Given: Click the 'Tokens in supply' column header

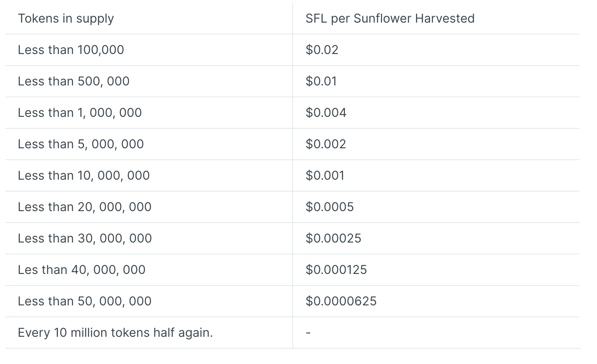Looking at the screenshot, I should (66, 18).
